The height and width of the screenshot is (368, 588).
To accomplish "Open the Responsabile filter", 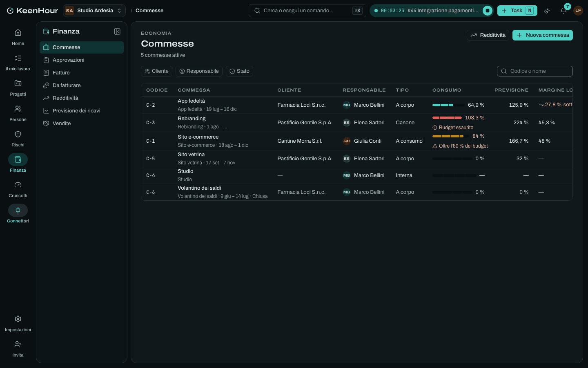I will 199,71.
